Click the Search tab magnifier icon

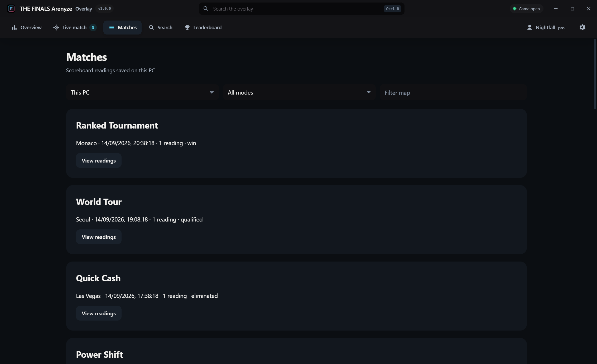151,27
